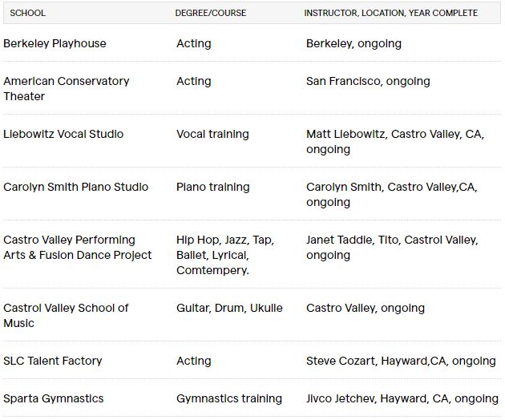Click the SCHOOL column header
The width and height of the screenshot is (505, 420).
(28, 13)
